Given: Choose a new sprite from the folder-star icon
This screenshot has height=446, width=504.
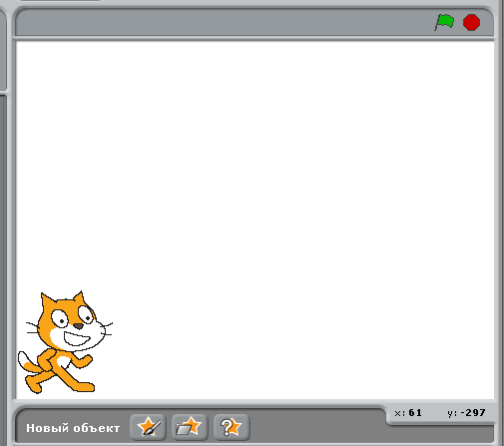Looking at the screenshot, I should [190, 427].
